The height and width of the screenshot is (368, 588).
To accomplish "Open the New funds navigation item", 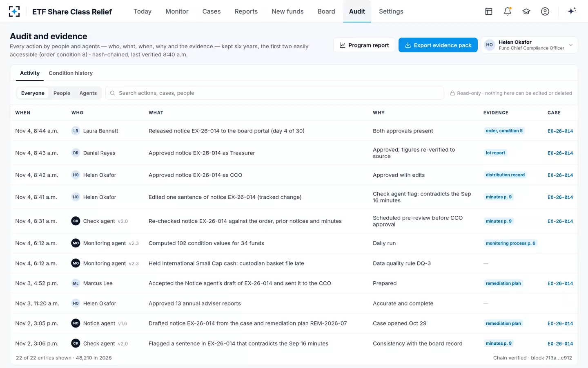I will click(x=287, y=11).
